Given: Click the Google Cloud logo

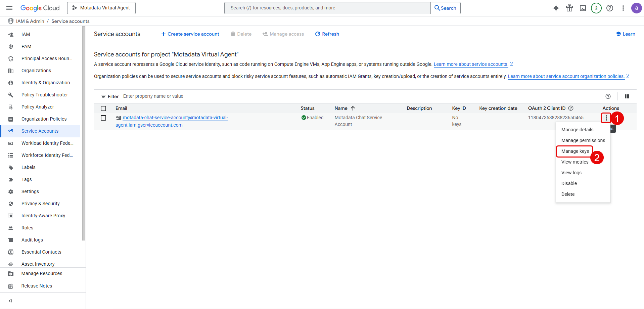Looking at the screenshot, I should click(x=40, y=8).
